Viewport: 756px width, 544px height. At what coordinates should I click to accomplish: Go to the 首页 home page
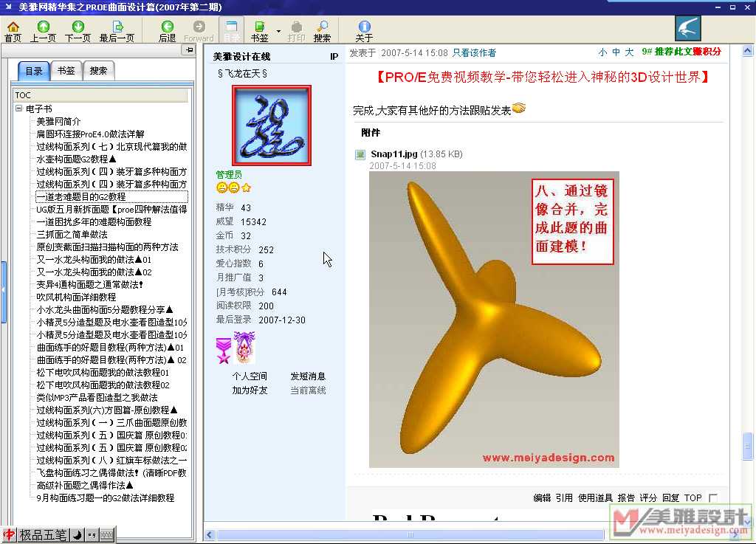pos(13,31)
